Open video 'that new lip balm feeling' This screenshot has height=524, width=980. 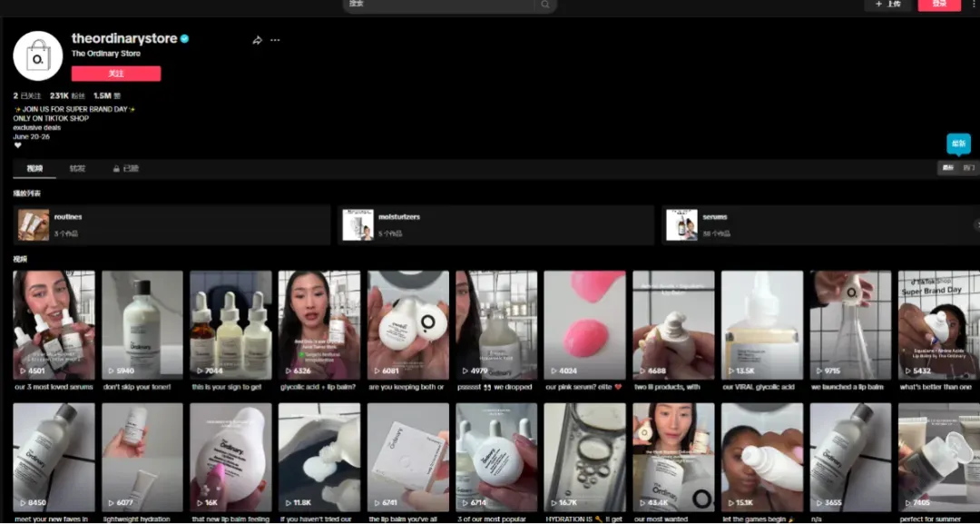point(231,458)
